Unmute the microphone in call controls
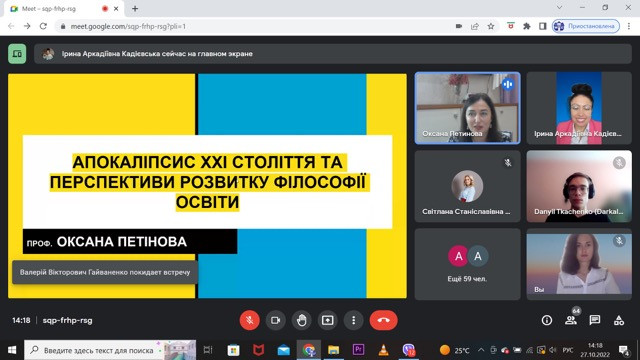 pyautogui.click(x=249, y=320)
